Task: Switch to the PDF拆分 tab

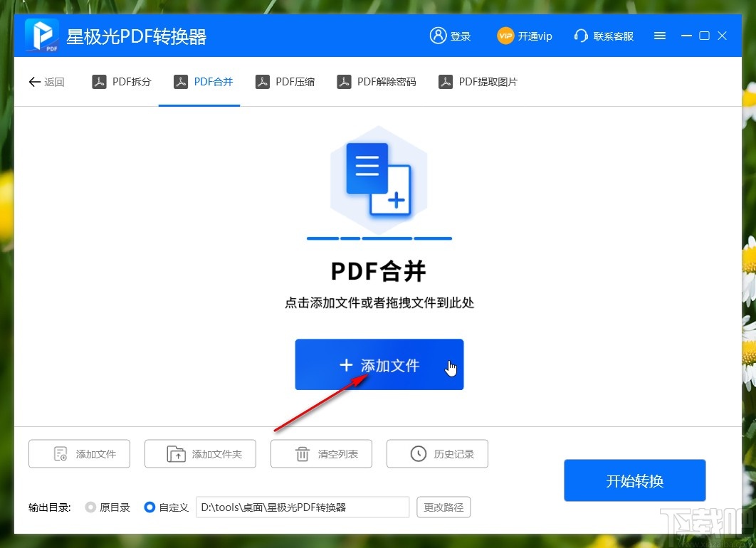Action: [x=122, y=82]
